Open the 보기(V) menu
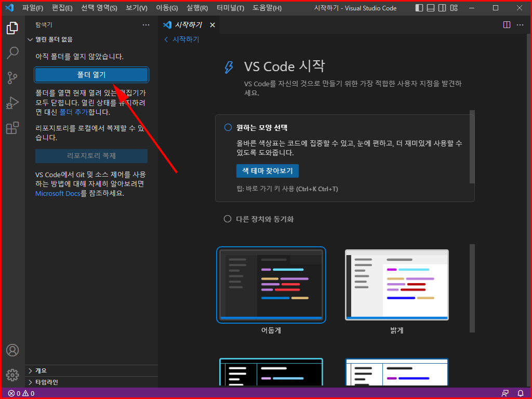The image size is (532, 399). click(x=137, y=8)
